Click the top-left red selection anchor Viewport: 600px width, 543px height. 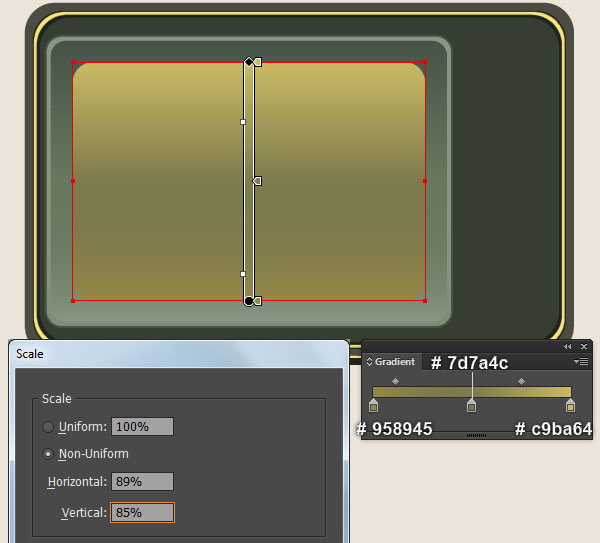[73, 62]
